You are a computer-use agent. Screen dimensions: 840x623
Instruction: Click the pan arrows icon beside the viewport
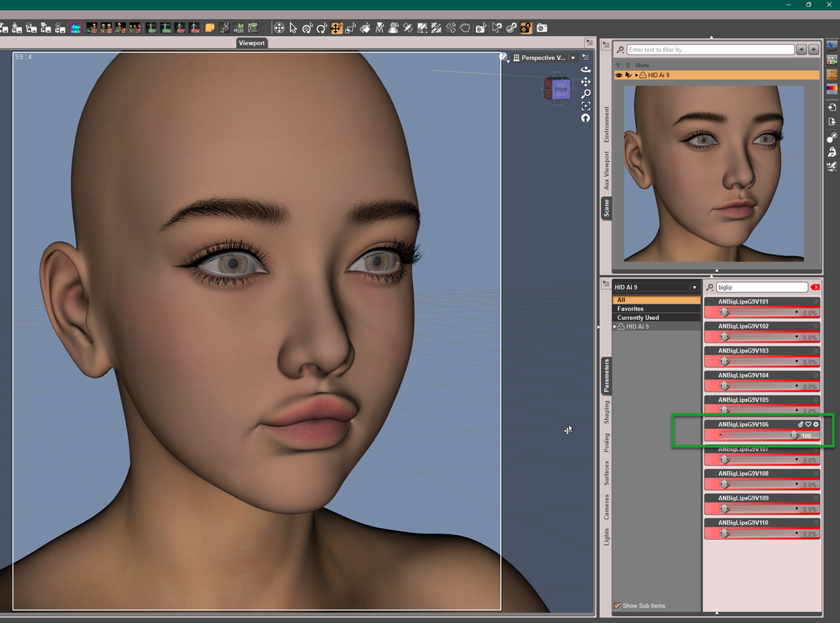coord(586,81)
